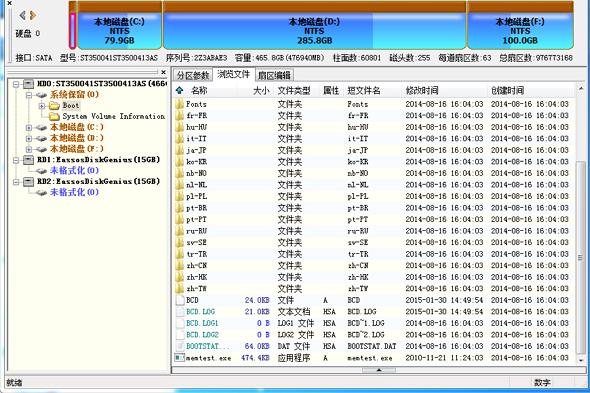Screen dimensions: 590x393
Task: Click ru-RU folder icon
Action: click(x=180, y=231)
